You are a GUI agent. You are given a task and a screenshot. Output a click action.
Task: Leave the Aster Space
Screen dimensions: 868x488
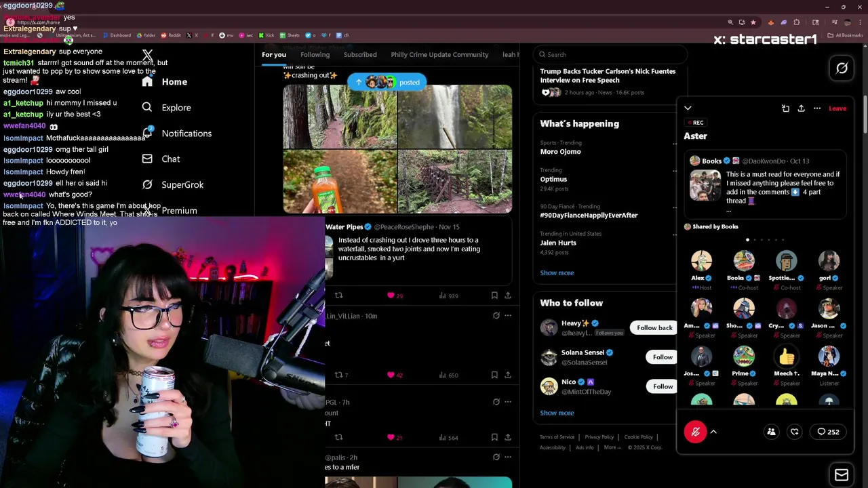pos(837,108)
